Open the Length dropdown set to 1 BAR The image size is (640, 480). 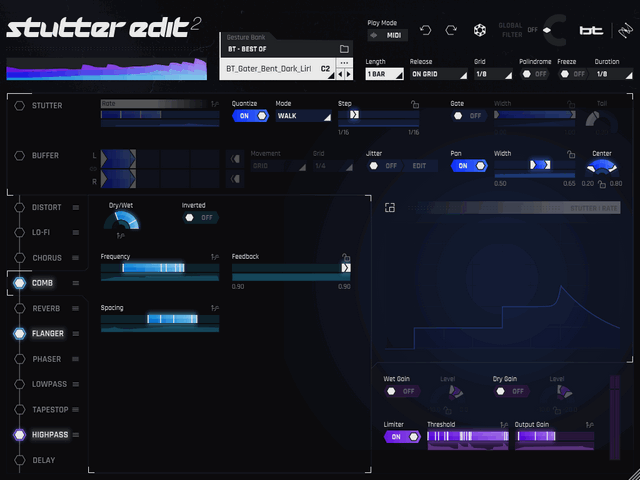pyautogui.click(x=385, y=74)
